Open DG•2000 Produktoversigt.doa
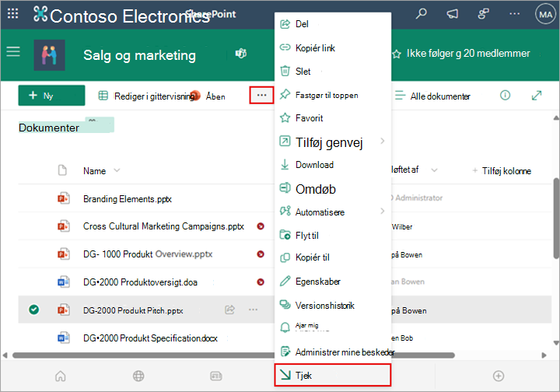 140,282
